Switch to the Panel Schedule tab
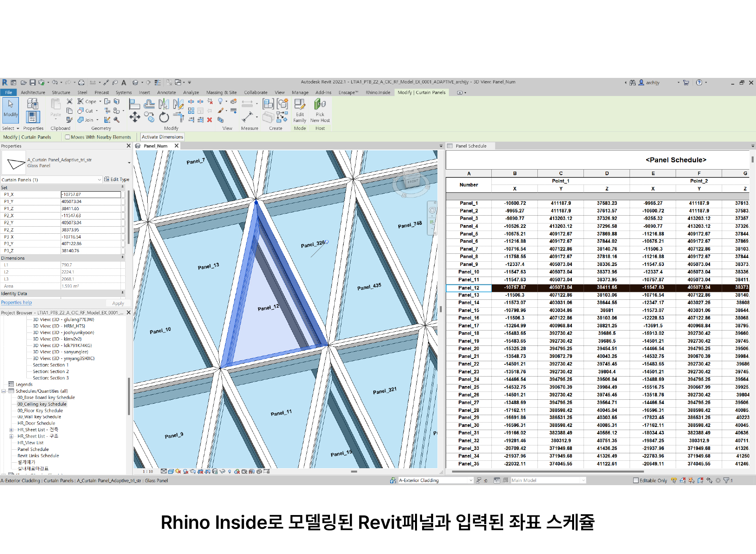Viewport: 756px width, 554px height. click(471, 146)
